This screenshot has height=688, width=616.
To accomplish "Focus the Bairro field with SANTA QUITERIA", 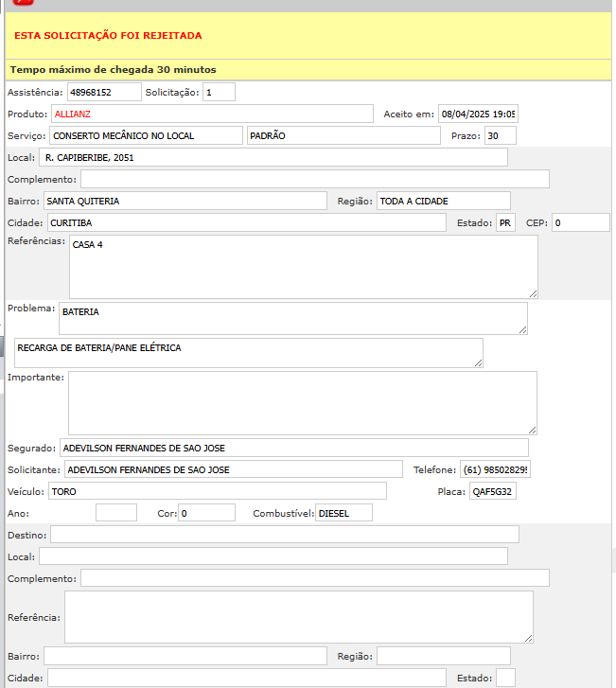I will click(185, 201).
